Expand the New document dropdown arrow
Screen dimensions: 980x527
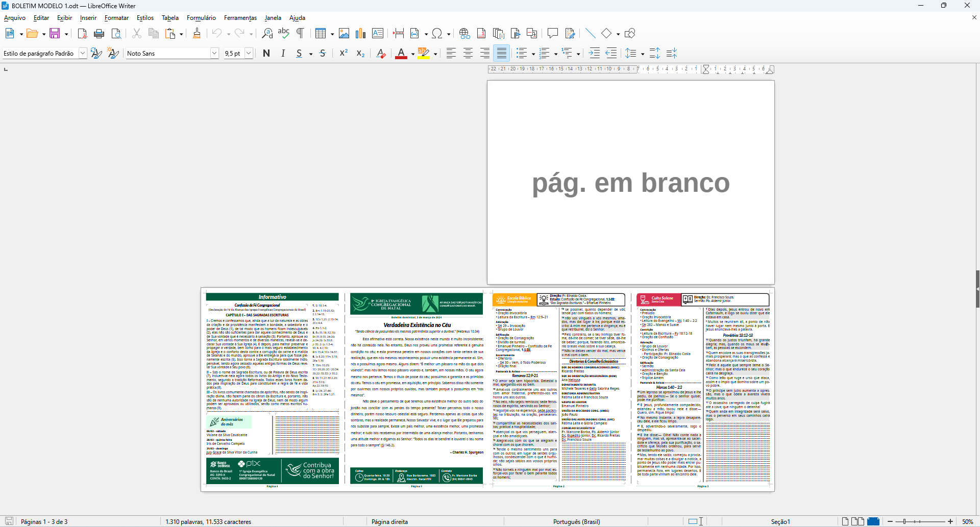[x=21, y=34]
